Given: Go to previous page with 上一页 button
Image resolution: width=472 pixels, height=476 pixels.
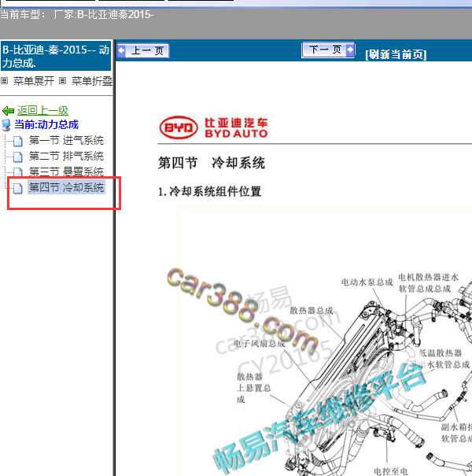Looking at the screenshot, I should [x=143, y=50].
